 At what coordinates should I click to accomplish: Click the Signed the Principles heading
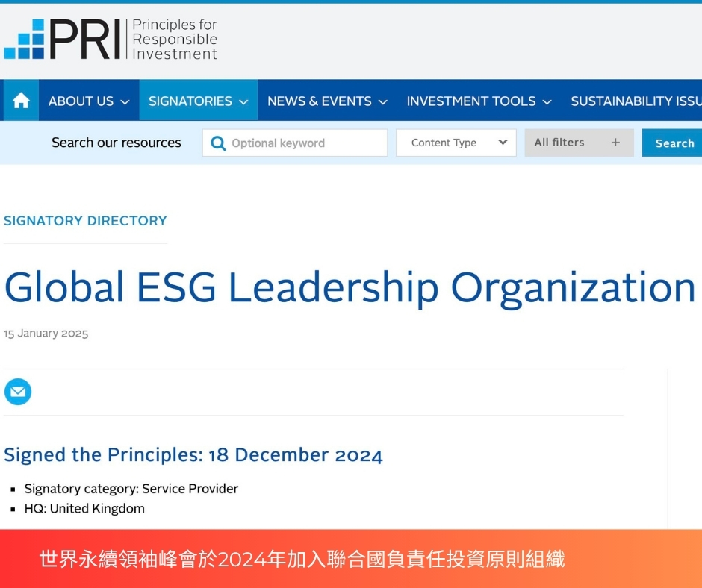point(193,455)
